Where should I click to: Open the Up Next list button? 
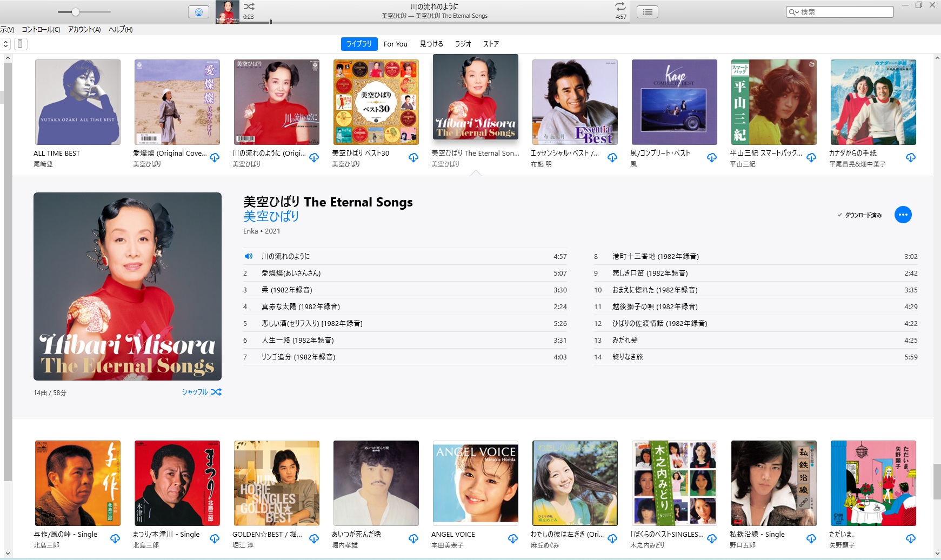[648, 12]
